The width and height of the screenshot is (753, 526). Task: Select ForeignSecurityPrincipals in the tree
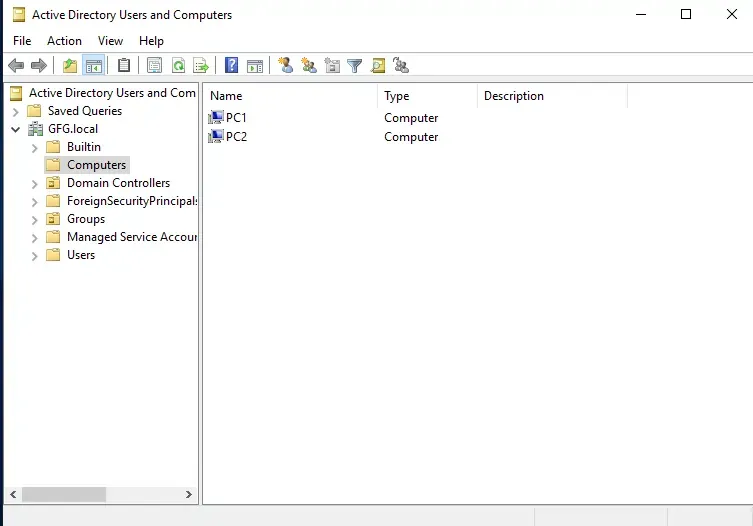(x=132, y=201)
